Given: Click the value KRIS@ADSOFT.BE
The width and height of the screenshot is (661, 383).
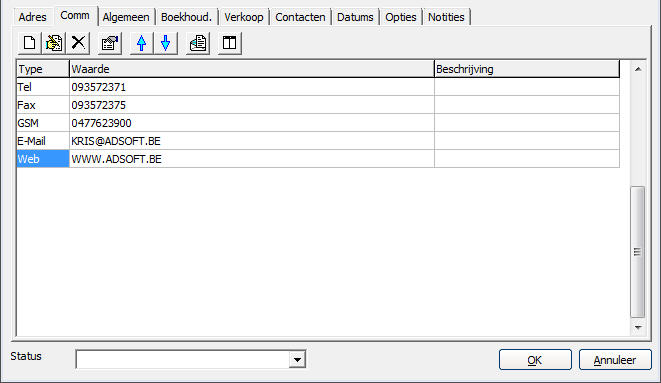Looking at the screenshot, I should click(116, 141).
